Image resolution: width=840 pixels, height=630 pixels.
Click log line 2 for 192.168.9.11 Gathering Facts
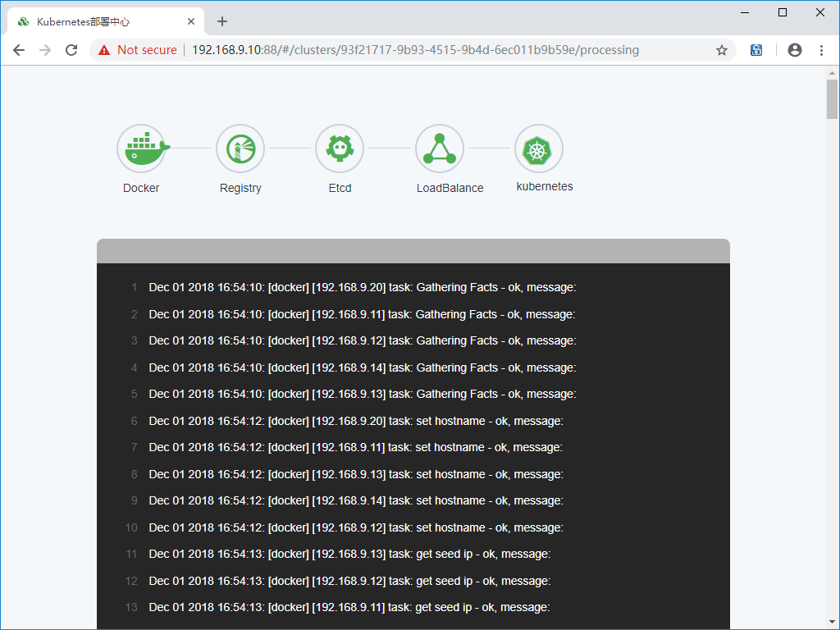[362, 314]
